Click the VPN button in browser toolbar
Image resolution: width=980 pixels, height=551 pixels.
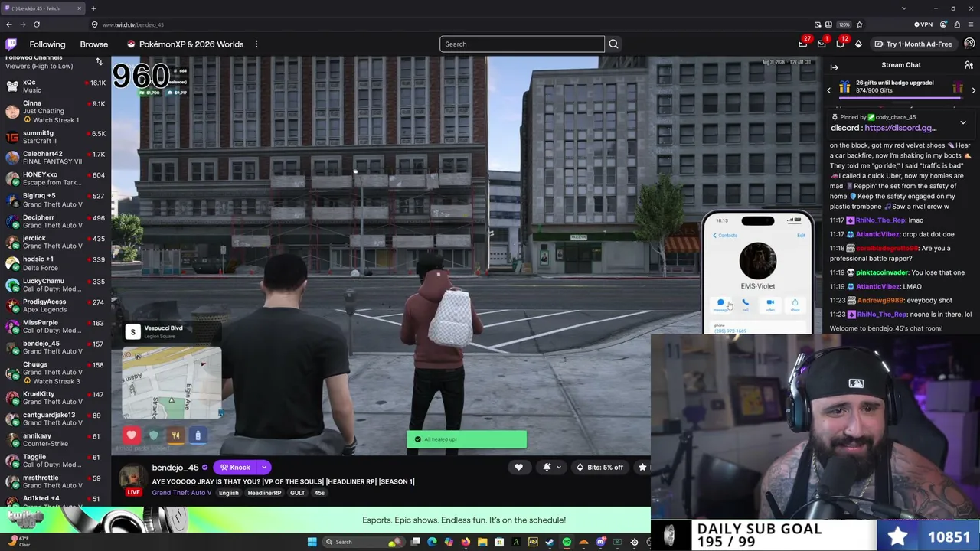pos(923,24)
